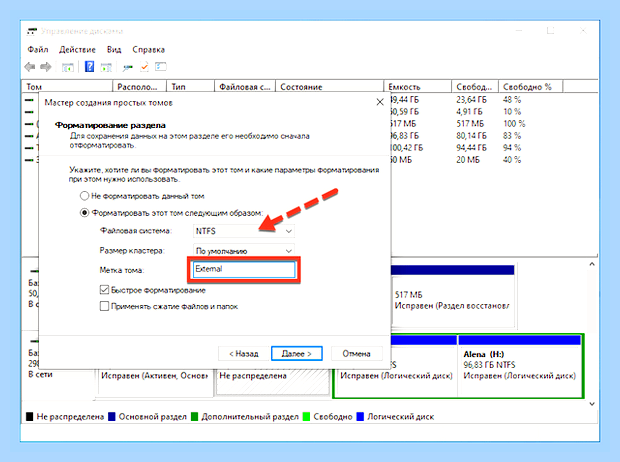
Task: Sort by the 'Состояние' column header
Action: click(x=329, y=87)
